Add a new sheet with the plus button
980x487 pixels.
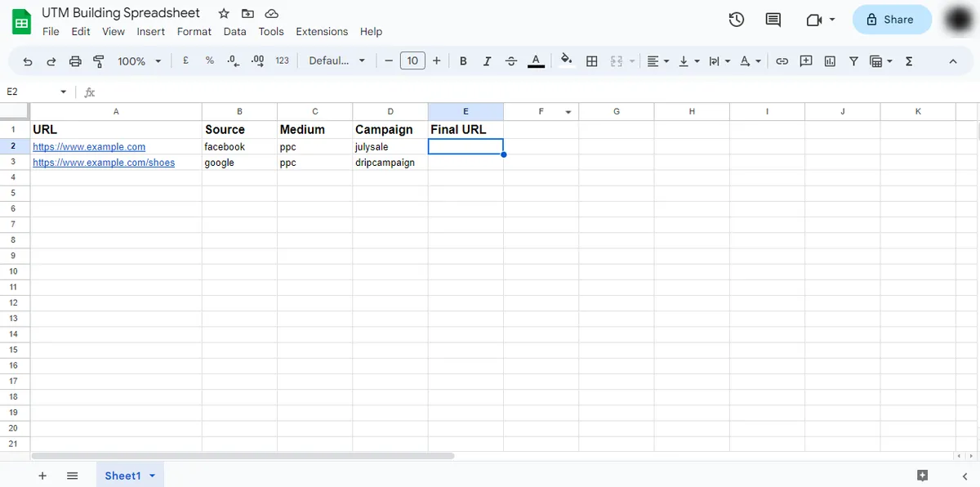tap(42, 475)
